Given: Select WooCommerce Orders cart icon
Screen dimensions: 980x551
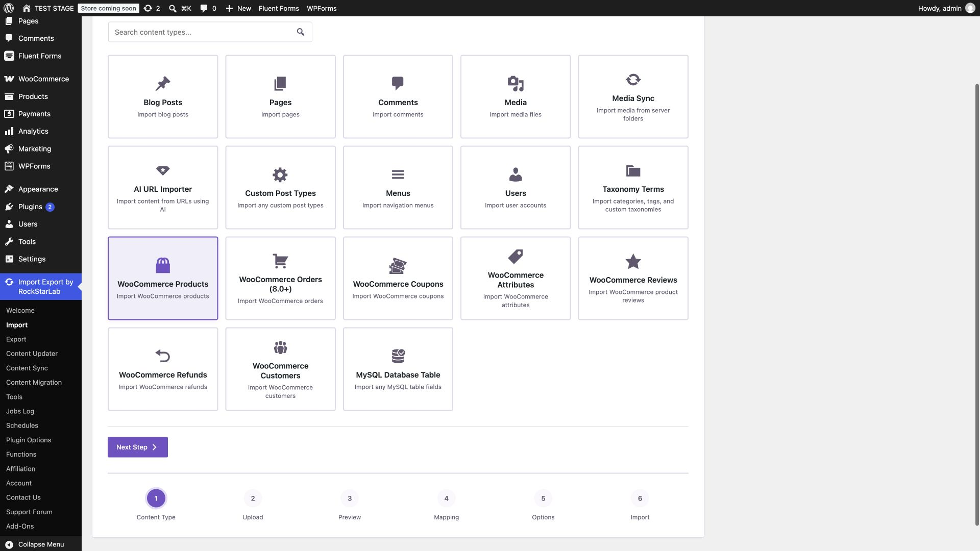Looking at the screenshot, I should [280, 261].
